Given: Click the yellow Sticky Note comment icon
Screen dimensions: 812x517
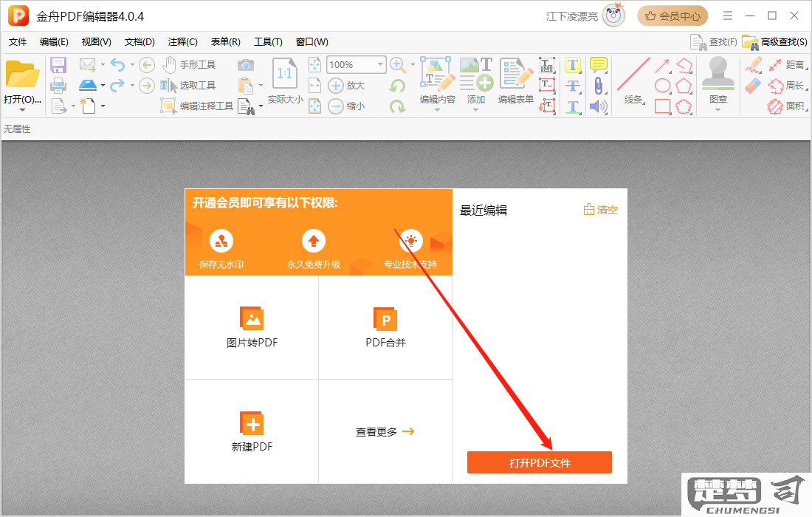Looking at the screenshot, I should 599,65.
